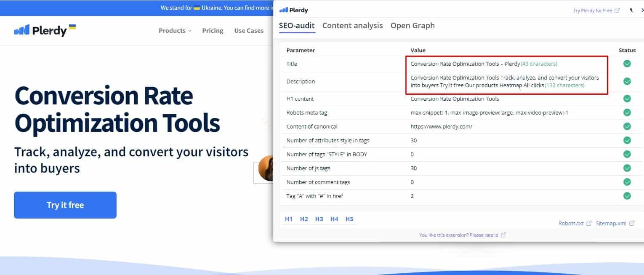644x275 pixels.
Task: Click the phone icon in extension header
Action: click(631, 10)
